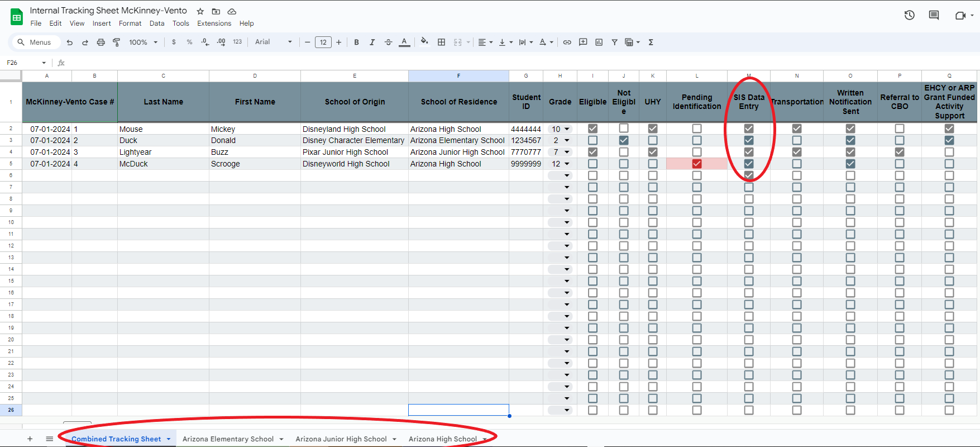Open Grade dropdown for Mickey Mouse row
This screenshot has height=447, width=980.
pyautogui.click(x=567, y=129)
